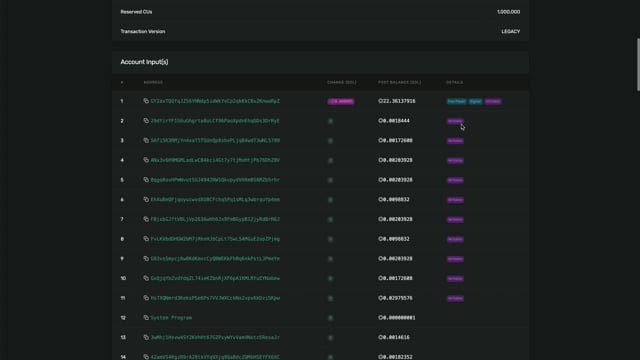
Task: Select post balance 0.00182352
Action: pyautogui.click(x=395, y=357)
